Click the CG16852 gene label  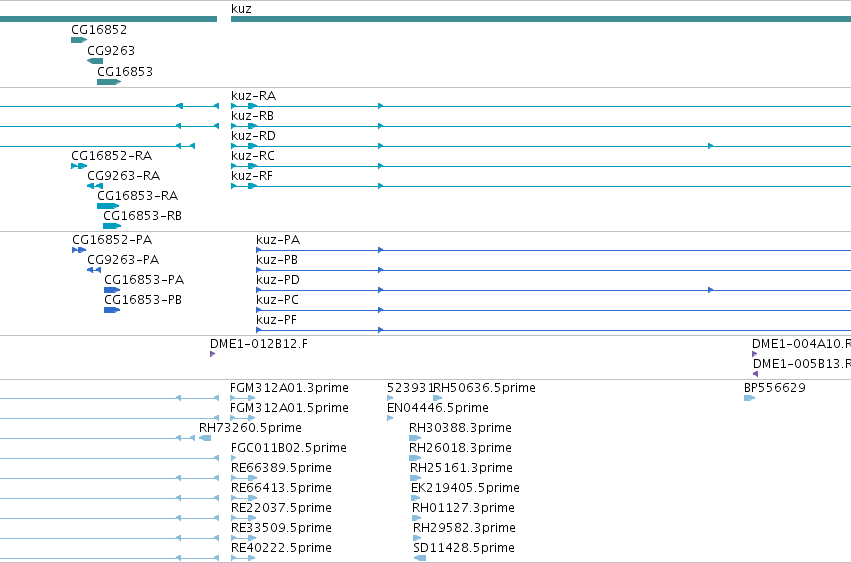(99, 30)
